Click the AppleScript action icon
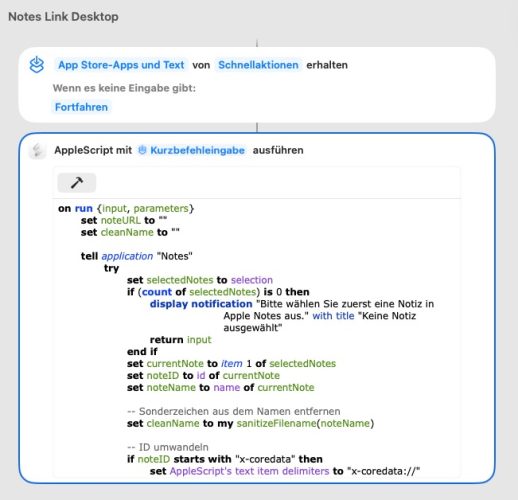The image size is (518, 500). tap(37, 150)
